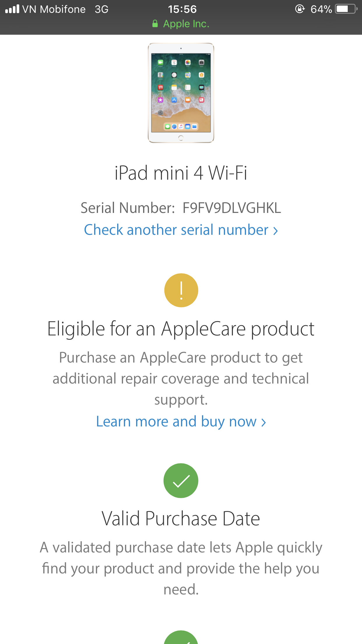Tap the 3G network indicator
Viewport: 362px width, 644px height.
coord(101,9)
